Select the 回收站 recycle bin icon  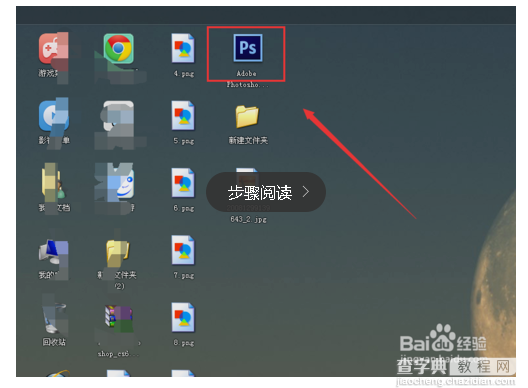[x=54, y=318]
